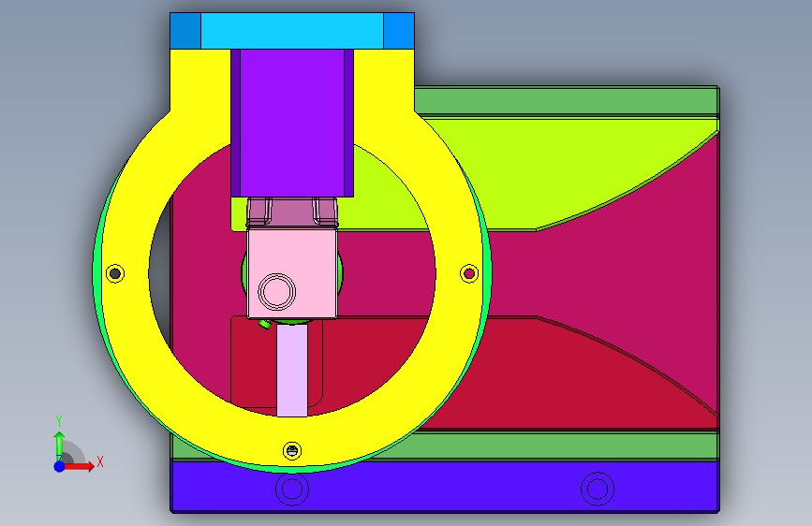Click the bottom screw on the yellow ring
812x526 pixels.
click(292, 450)
